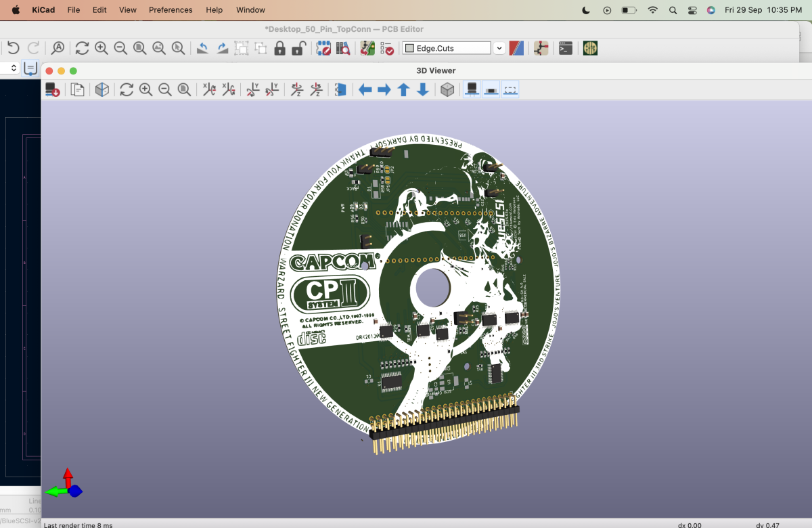Zoom to fit in PCB Editor toolbar
The height and width of the screenshot is (528, 812).
pyautogui.click(x=139, y=48)
